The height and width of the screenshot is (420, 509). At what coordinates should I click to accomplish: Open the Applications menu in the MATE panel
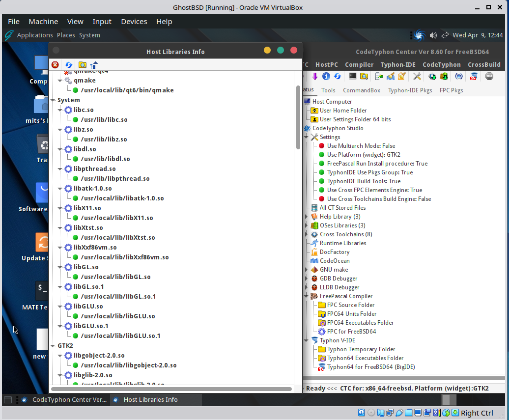(x=35, y=35)
